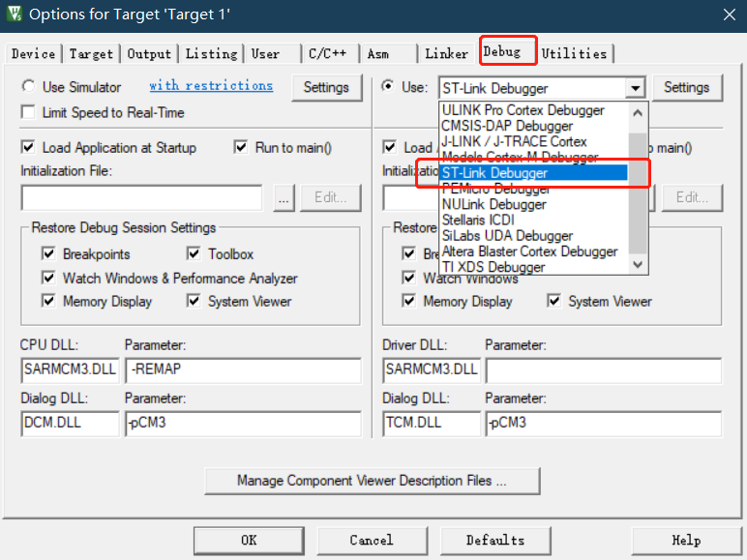Viewport: 747px width, 560px height.
Task: Toggle right-side System Viewer checkbox
Action: click(553, 301)
